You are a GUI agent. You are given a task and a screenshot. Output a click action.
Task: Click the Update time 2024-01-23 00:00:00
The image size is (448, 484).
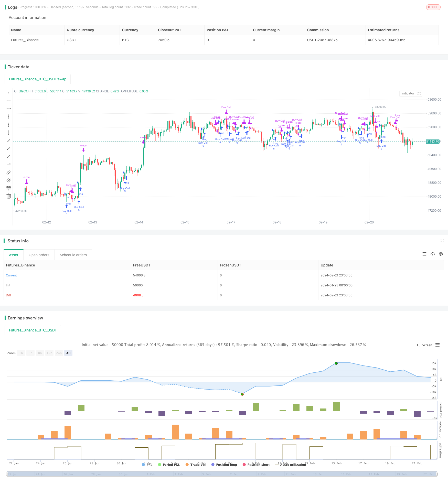point(336,285)
